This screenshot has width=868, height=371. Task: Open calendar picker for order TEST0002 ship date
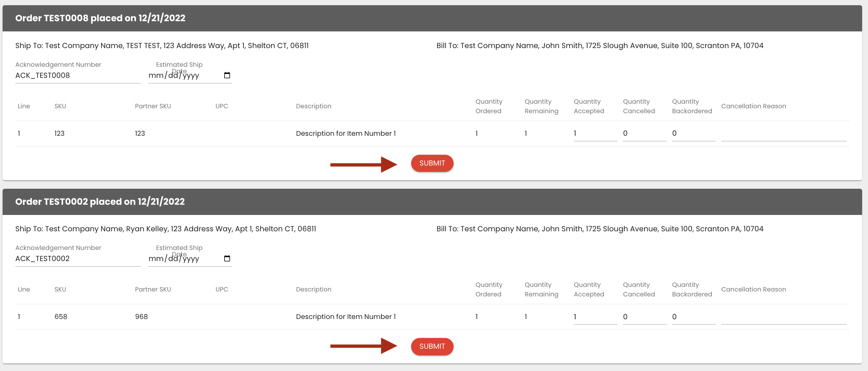point(227,258)
